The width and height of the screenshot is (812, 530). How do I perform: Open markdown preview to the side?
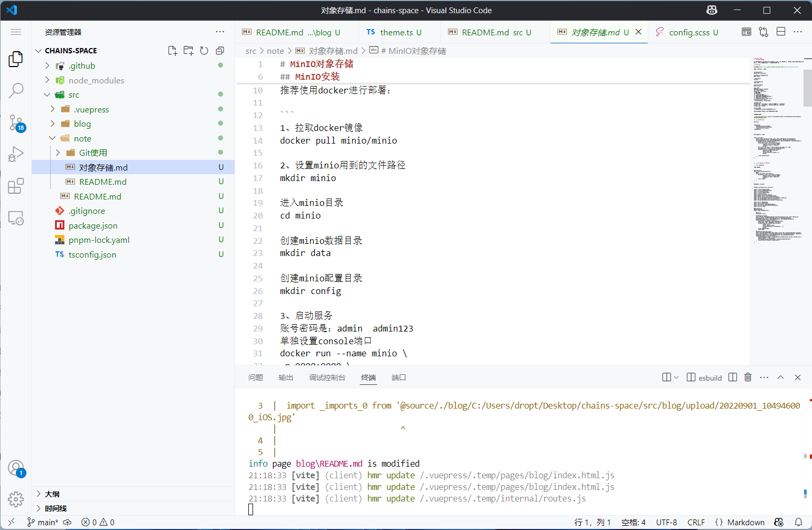tap(746, 32)
